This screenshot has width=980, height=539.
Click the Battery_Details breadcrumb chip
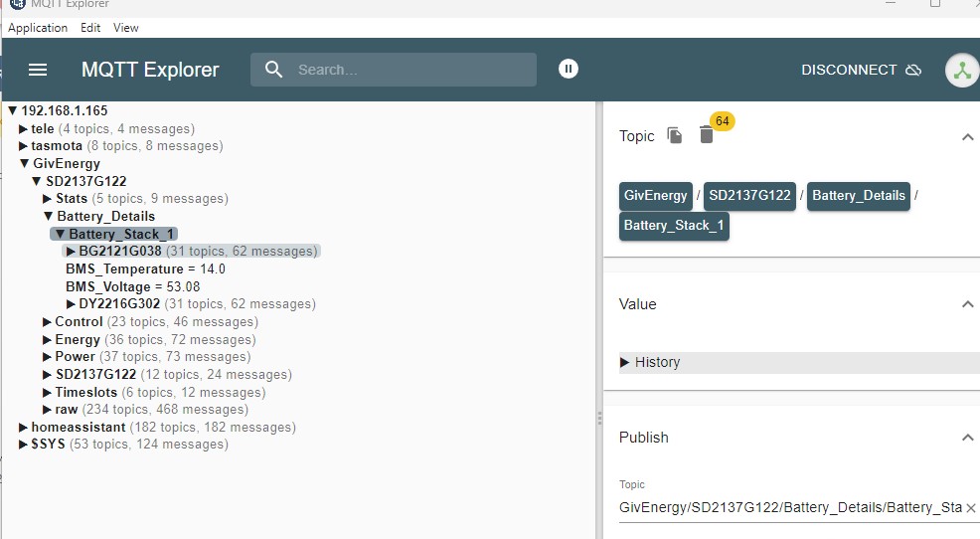pos(858,195)
